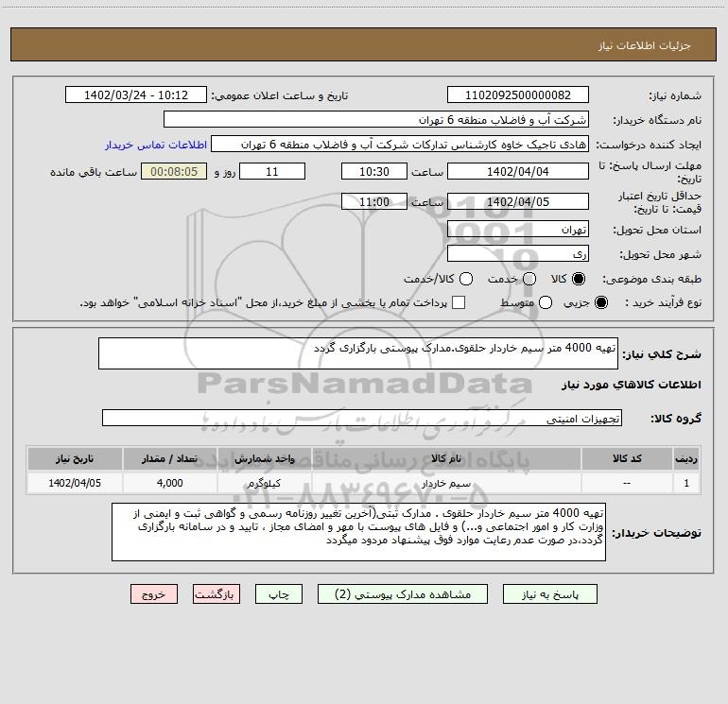Viewport: 728px width, 704px height.
Task: Click the چاپ print button
Action: pyautogui.click(x=279, y=594)
